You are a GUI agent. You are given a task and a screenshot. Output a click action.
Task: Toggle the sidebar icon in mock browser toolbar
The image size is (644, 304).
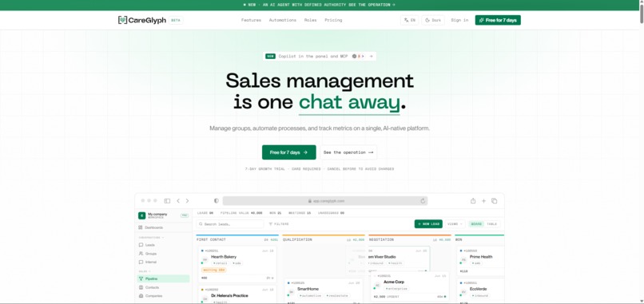(167, 201)
